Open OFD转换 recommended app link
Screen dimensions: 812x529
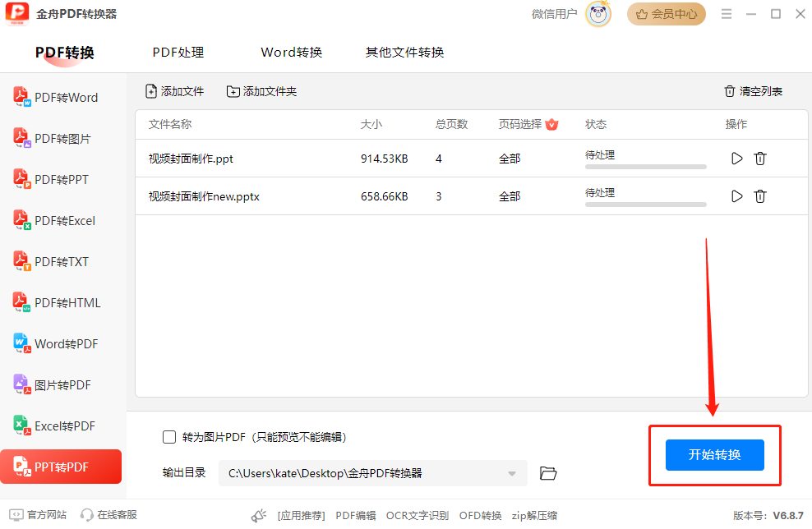pos(480,515)
